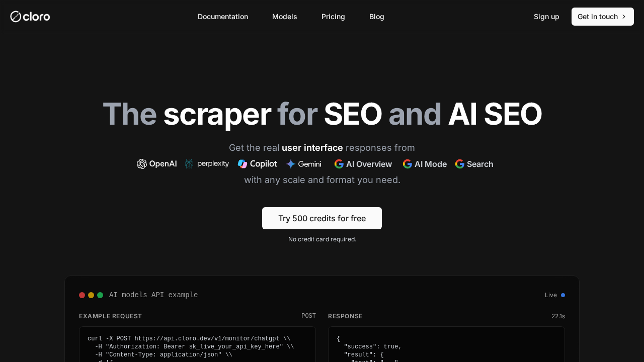Screen dimensions: 644x362
Task: Click the cloro logo icon
Action: pos(16,17)
